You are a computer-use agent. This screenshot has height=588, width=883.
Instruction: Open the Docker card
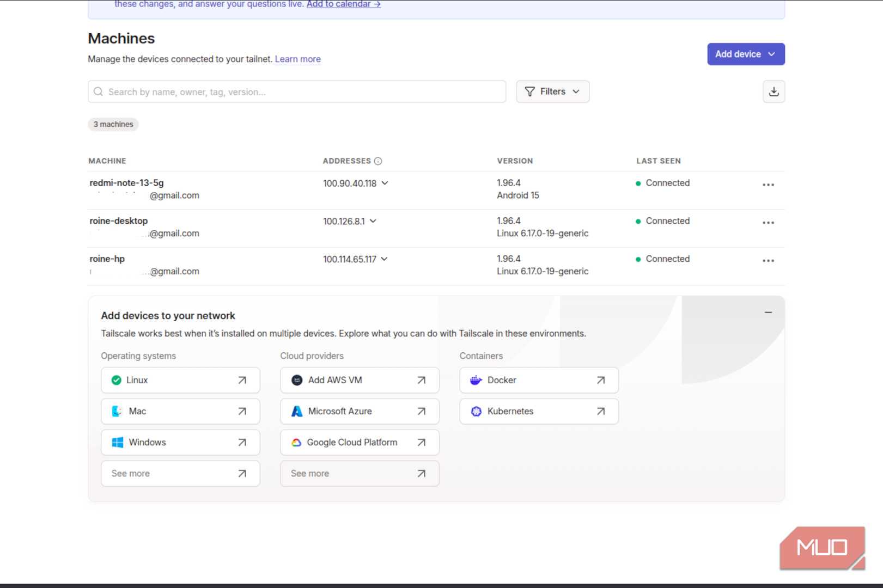point(539,380)
